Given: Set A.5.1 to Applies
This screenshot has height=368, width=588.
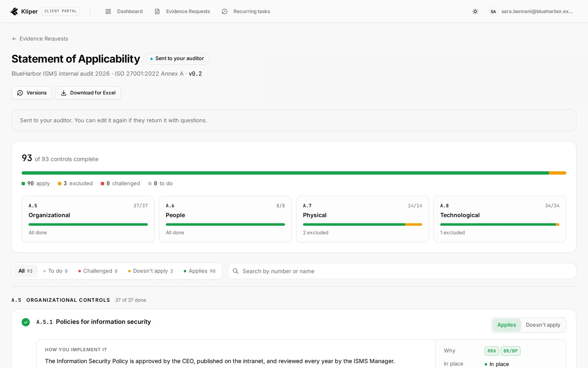Looking at the screenshot, I should (x=506, y=325).
